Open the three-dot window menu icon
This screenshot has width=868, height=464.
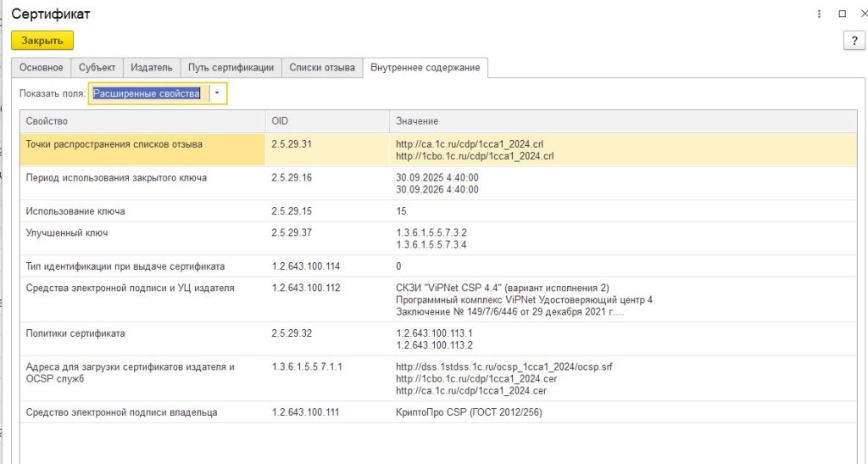pyautogui.click(x=819, y=14)
